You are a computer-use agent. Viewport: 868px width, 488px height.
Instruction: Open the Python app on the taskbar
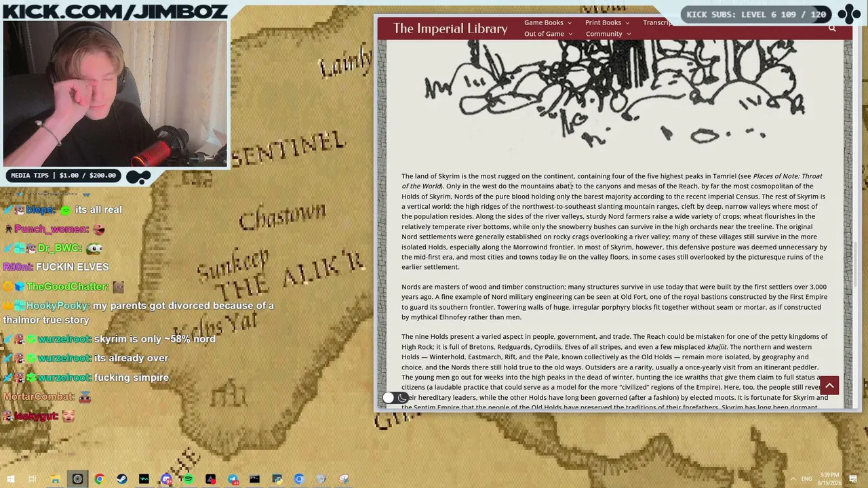(277, 479)
